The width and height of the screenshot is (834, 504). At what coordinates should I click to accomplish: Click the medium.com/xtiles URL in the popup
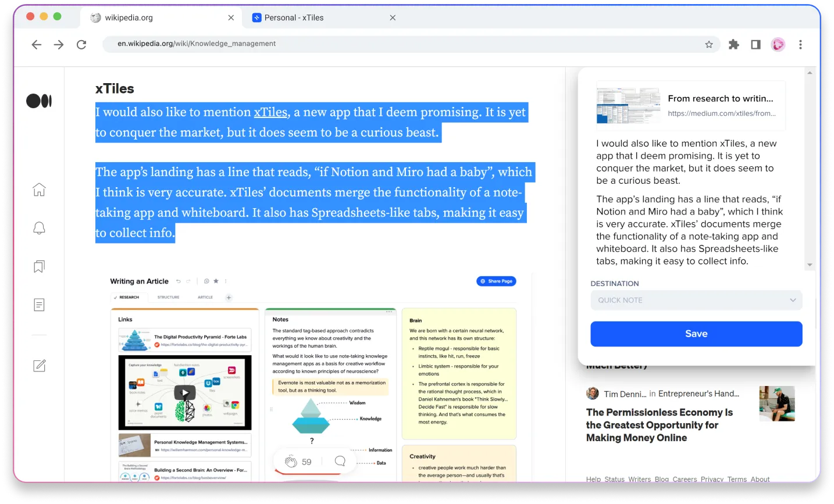tap(722, 113)
